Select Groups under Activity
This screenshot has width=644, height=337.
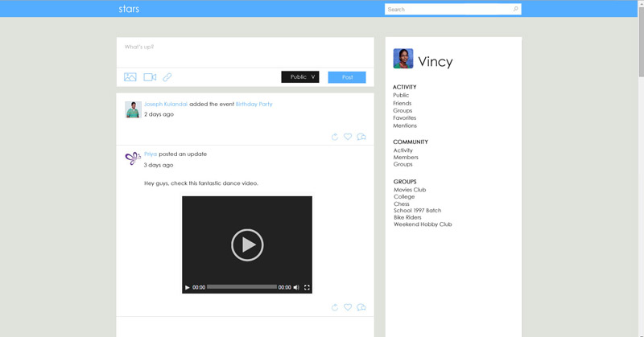(402, 110)
